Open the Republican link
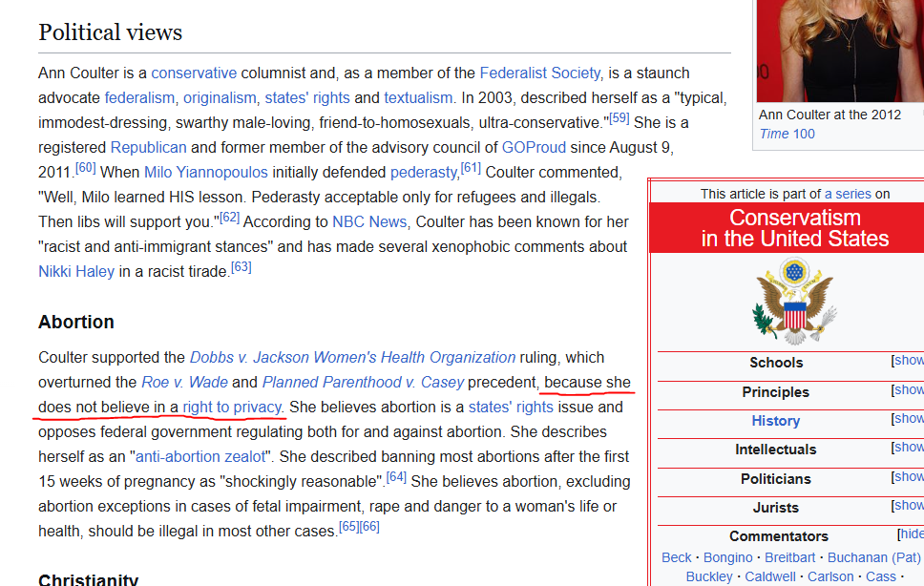This screenshot has height=586, width=924. (x=149, y=147)
